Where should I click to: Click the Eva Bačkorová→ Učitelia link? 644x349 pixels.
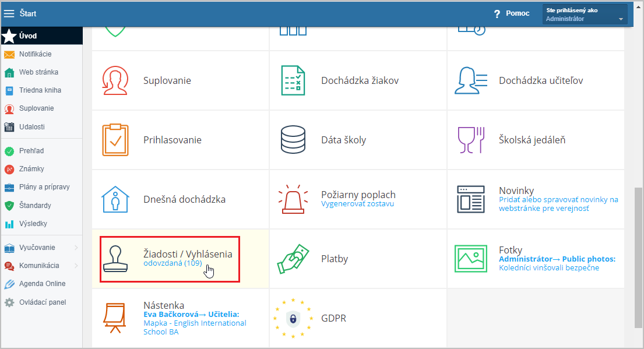[191, 315]
